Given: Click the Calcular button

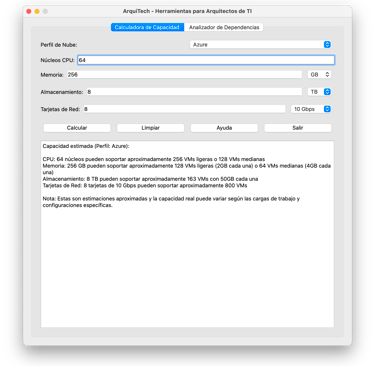Looking at the screenshot, I should (x=77, y=128).
